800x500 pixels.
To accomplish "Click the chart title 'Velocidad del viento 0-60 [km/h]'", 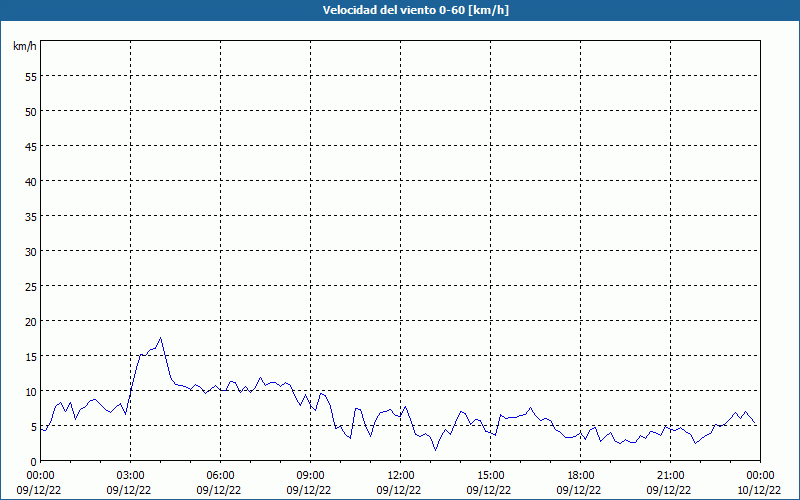I will point(416,10).
